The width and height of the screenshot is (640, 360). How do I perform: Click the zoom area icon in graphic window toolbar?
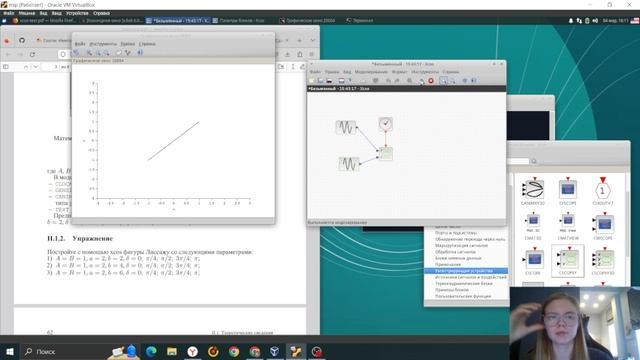[89, 53]
